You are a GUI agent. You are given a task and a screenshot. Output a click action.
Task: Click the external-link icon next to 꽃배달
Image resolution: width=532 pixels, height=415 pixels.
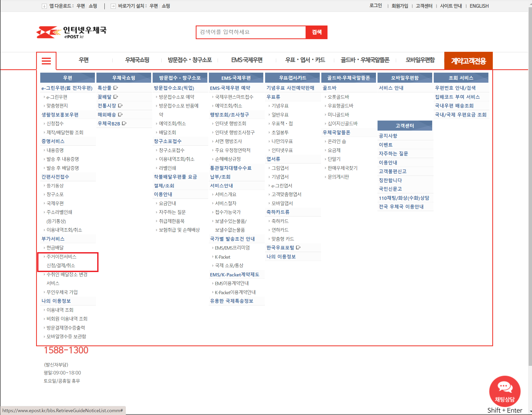coord(116,97)
